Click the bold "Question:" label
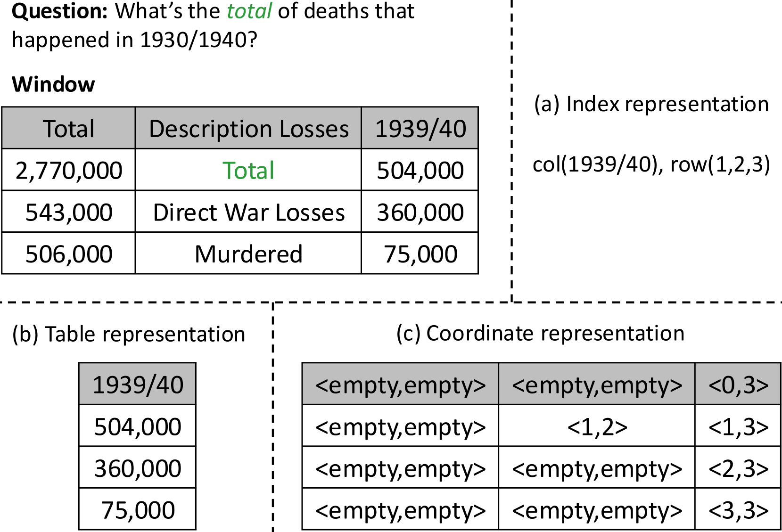This screenshot has width=782, height=532. pos(60,11)
